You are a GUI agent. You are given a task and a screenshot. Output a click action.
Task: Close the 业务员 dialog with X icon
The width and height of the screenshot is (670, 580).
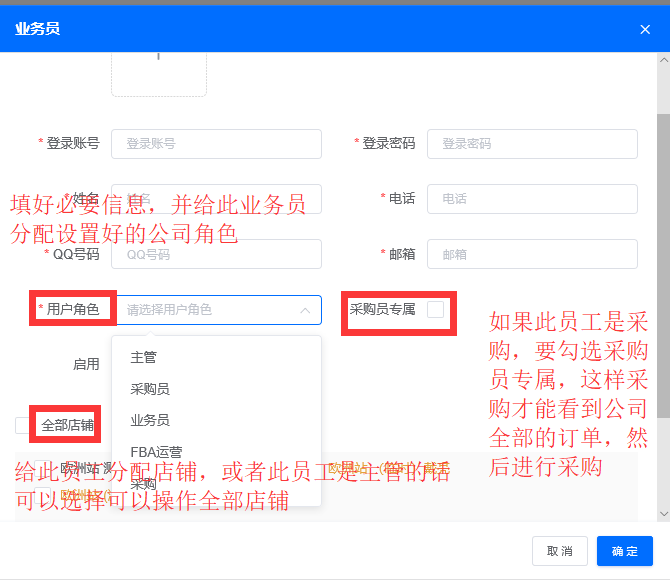click(645, 30)
